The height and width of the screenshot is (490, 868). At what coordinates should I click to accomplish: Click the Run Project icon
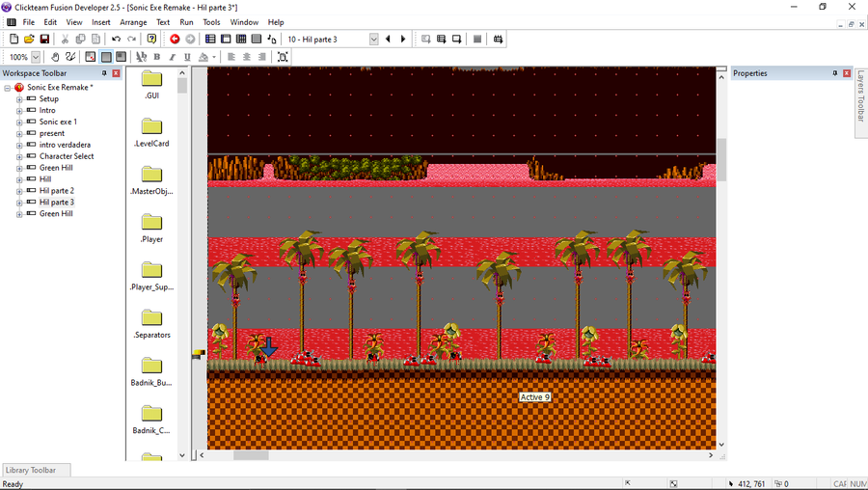(425, 39)
